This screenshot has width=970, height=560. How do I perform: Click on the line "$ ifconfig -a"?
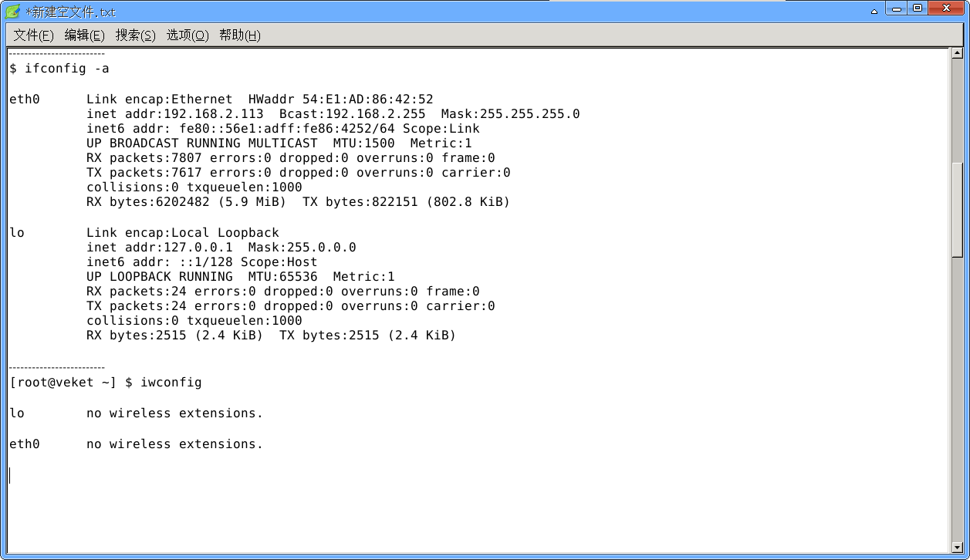point(59,69)
